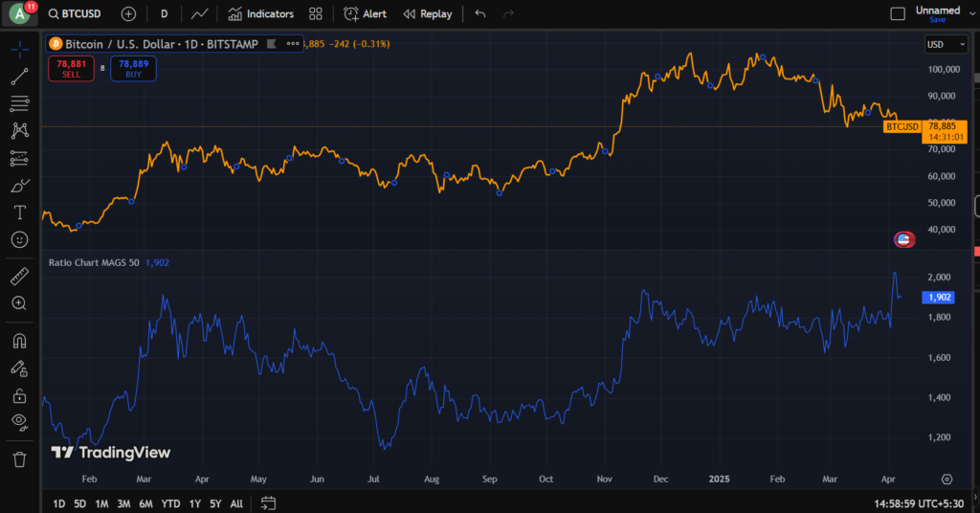The width and height of the screenshot is (980, 513).
Task: Open the Indicators dialog
Action: (x=260, y=13)
